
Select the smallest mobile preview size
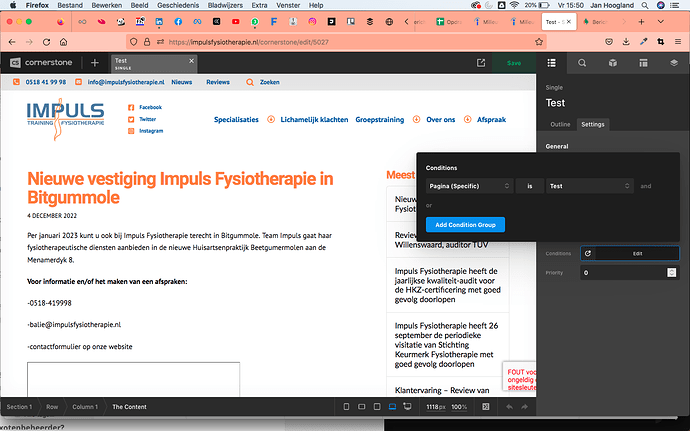(x=346, y=407)
